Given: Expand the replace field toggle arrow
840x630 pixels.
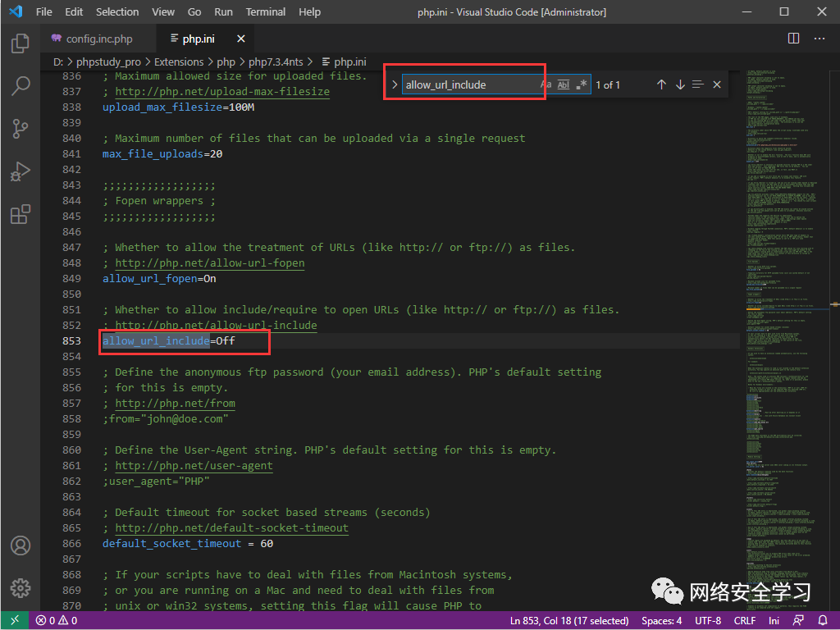Looking at the screenshot, I should coord(395,84).
